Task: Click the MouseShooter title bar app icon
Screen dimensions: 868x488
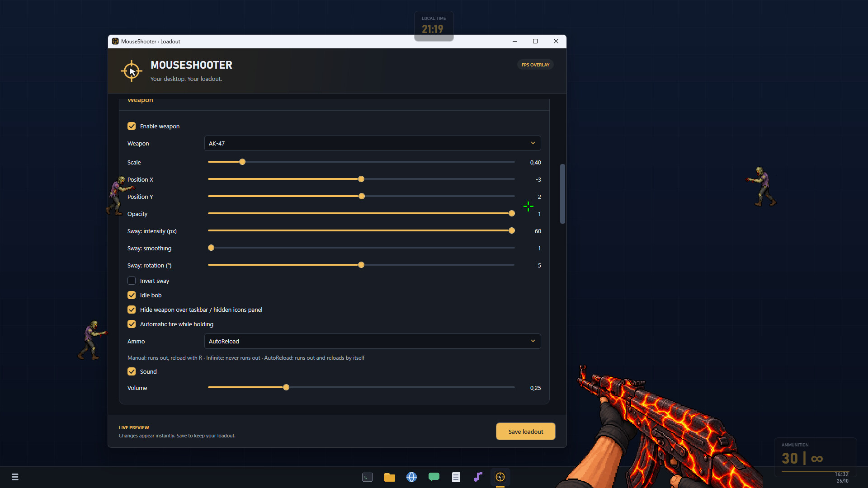Action: coord(115,41)
